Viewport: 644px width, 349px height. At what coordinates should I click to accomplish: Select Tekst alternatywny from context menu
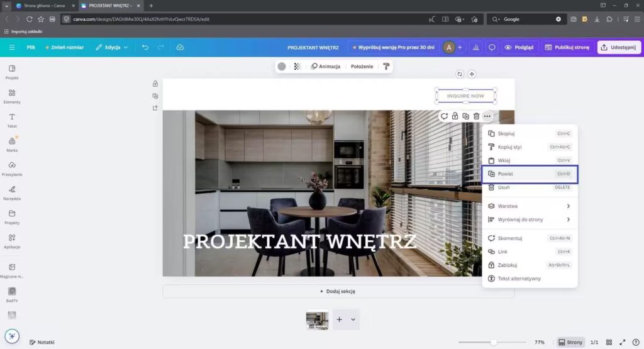530,279
